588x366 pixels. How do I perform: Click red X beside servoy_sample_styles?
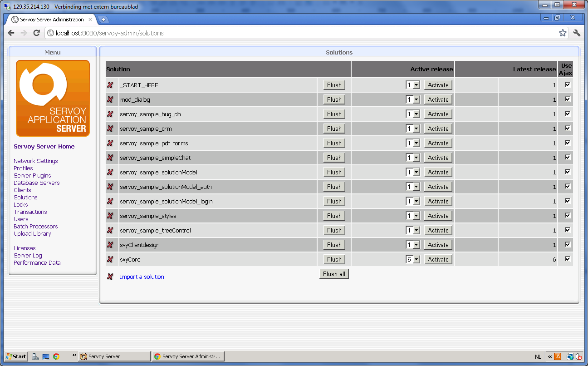110,216
